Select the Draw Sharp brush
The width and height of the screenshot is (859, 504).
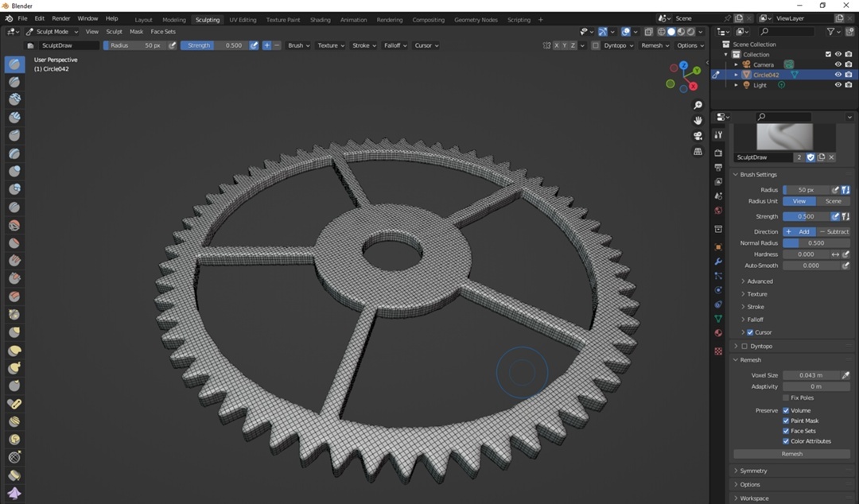[x=15, y=82]
